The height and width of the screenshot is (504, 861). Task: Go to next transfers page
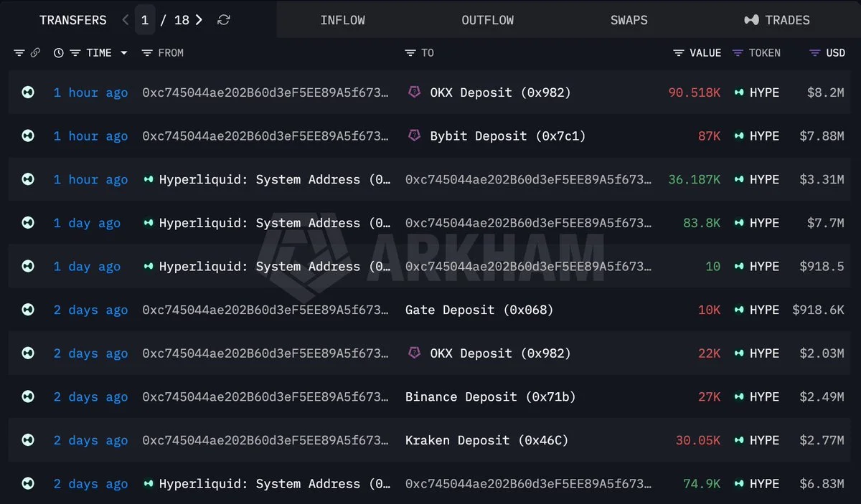tap(199, 20)
